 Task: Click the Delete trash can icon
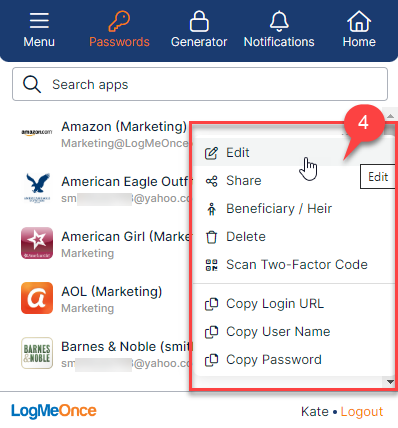pyautogui.click(x=211, y=237)
